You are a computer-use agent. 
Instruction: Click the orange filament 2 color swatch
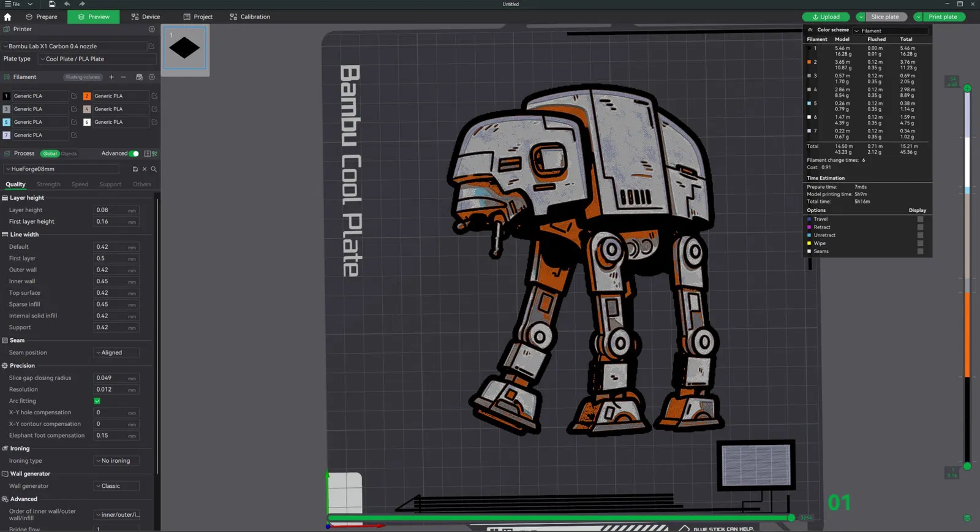[x=87, y=96]
